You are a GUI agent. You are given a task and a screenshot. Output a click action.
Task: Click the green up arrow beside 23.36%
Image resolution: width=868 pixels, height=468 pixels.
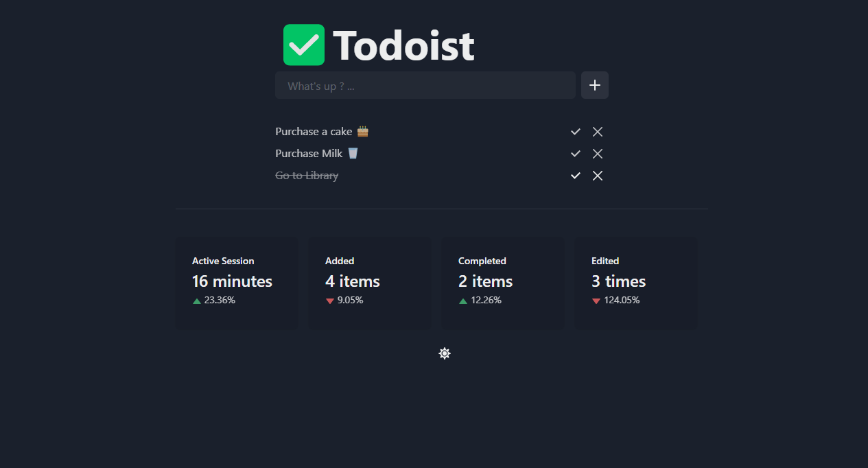coord(197,301)
